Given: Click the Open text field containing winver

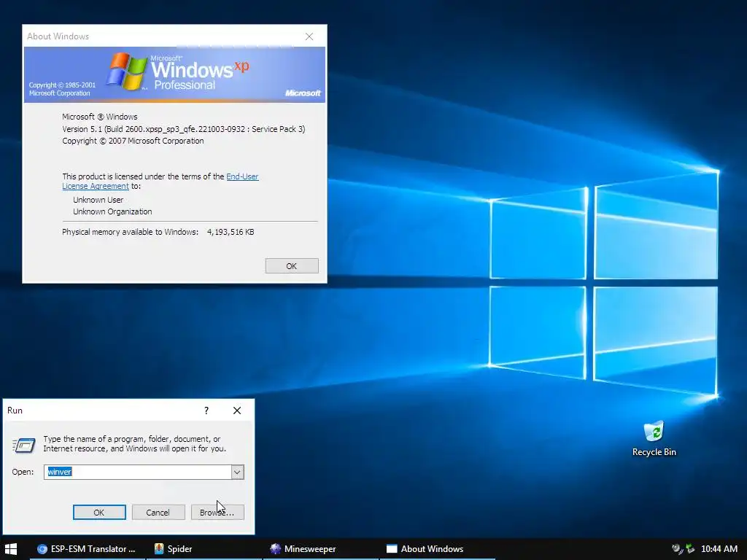Looking at the screenshot, I should 138,472.
